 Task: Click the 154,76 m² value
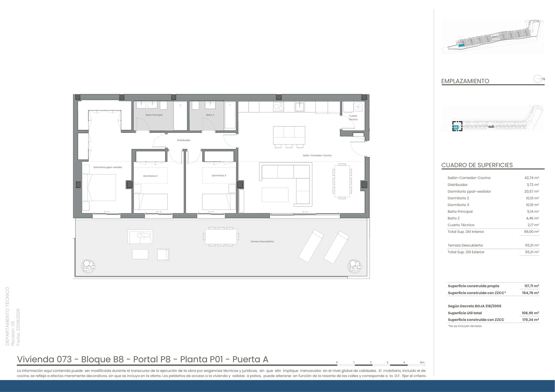pyautogui.click(x=530, y=293)
